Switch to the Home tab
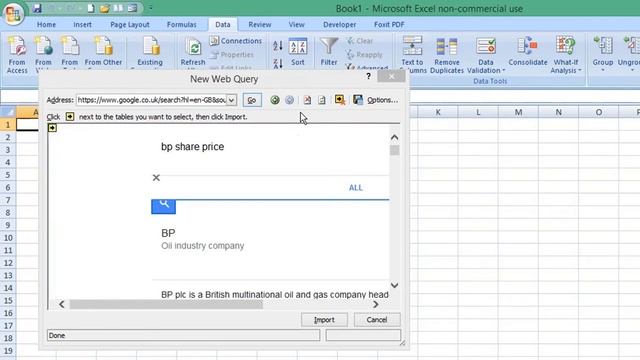Image resolution: width=640 pixels, height=360 pixels. point(46,24)
